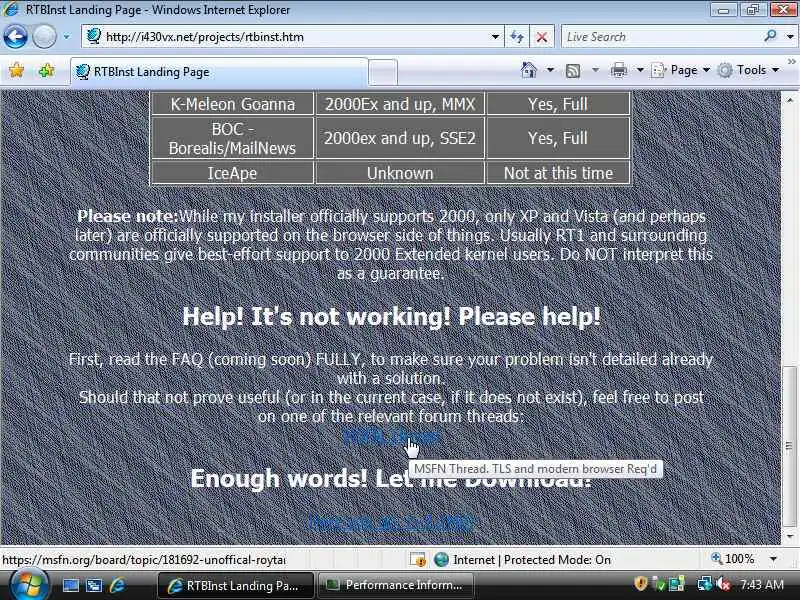This screenshot has width=800, height=600.
Task: Click the K-Meleon Goanna table cell
Action: click(x=232, y=104)
